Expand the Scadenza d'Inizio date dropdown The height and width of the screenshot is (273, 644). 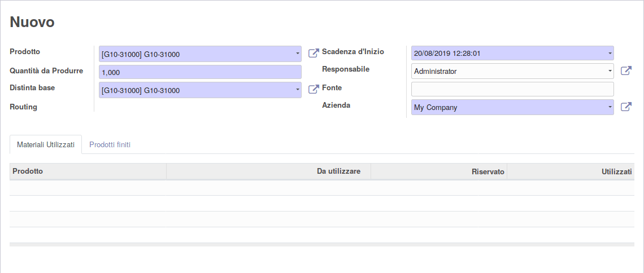pyautogui.click(x=610, y=53)
